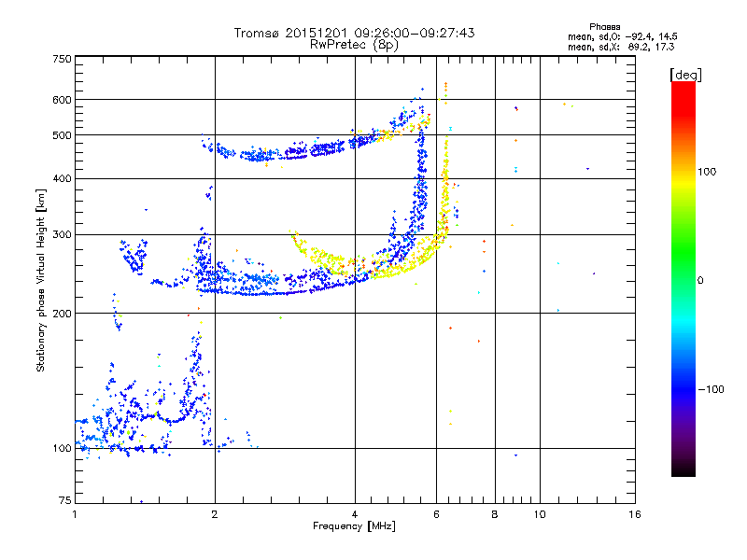Click the y-axis label '400'
The image size is (747, 560).
62,179
